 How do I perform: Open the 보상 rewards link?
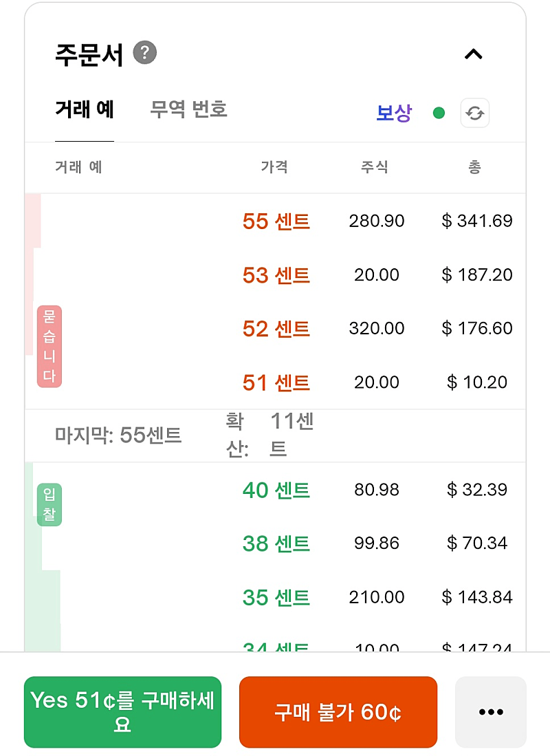tap(394, 114)
